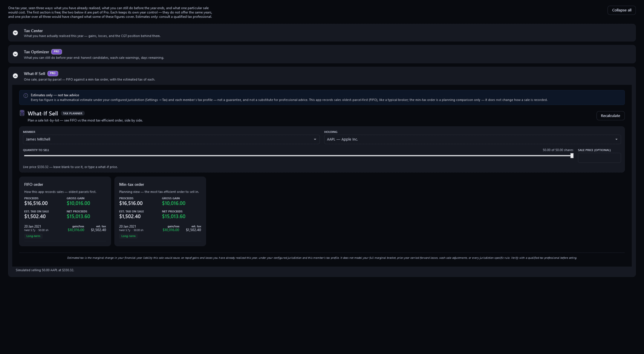
Task: Expand the Tax Optimizer section chevron
Action: pos(15,54)
